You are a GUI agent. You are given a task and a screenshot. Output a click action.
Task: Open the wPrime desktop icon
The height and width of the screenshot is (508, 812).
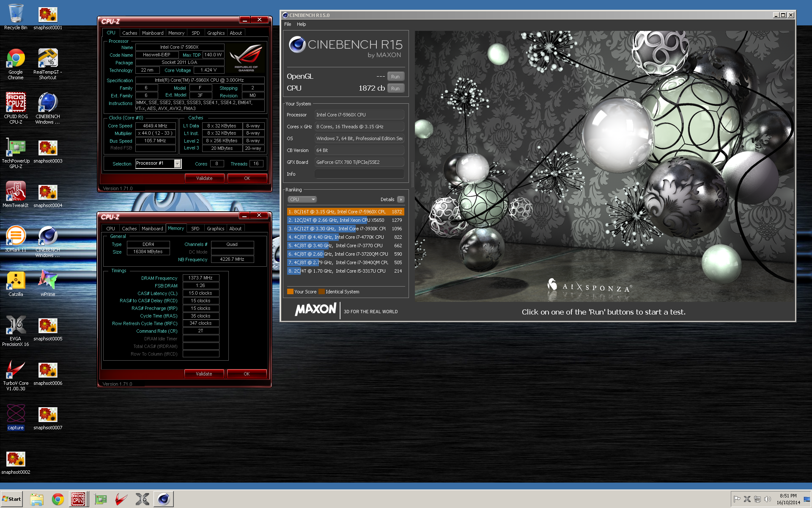[48, 284]
